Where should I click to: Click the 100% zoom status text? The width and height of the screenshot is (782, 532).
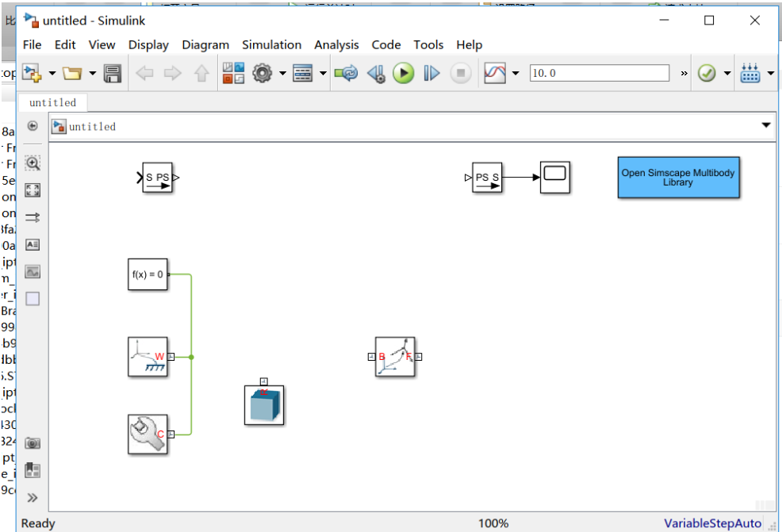click(x=493, y=523)
